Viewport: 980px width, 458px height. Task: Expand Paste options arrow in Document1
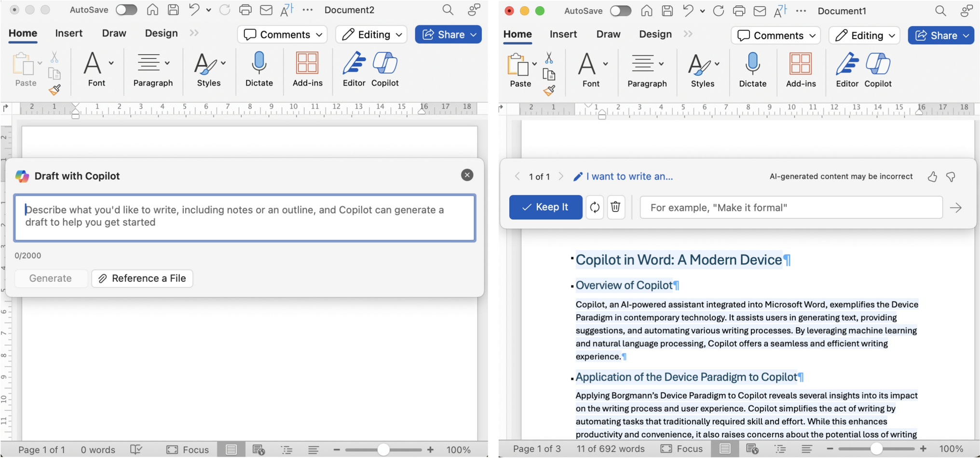tap(534, 64)
